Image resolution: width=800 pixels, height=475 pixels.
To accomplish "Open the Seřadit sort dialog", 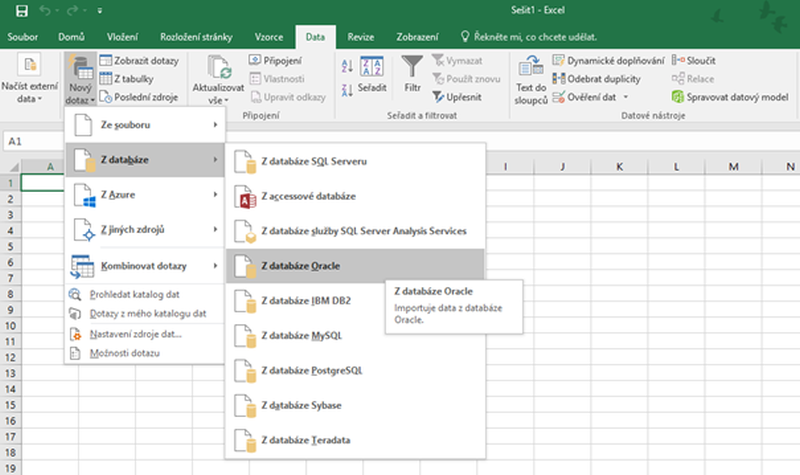I will tap(372, 74).
